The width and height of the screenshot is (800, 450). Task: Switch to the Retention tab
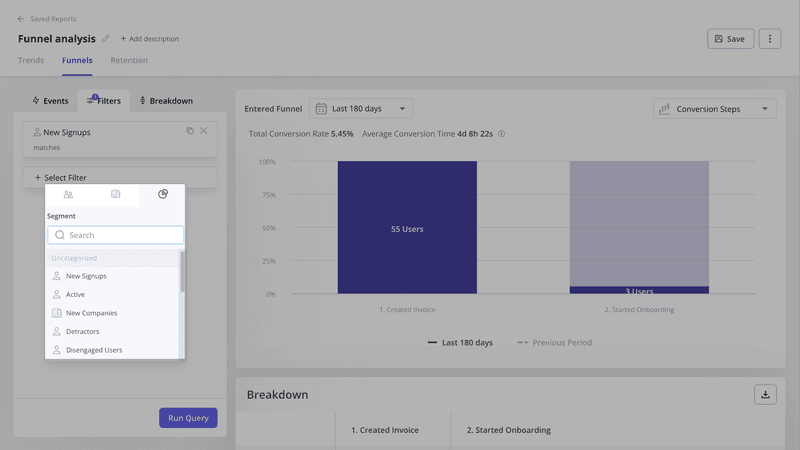[x=129, y=61]
